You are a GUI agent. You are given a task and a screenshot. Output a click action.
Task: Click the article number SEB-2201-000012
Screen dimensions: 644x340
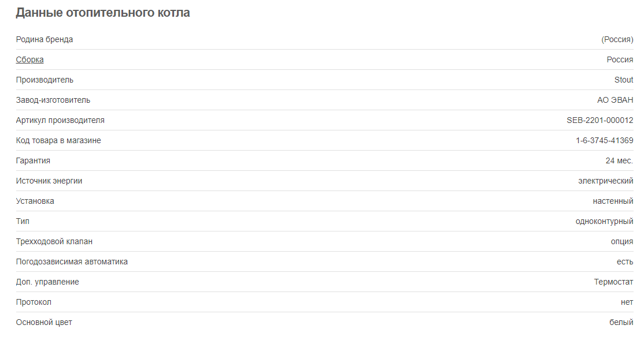[599, 120]
